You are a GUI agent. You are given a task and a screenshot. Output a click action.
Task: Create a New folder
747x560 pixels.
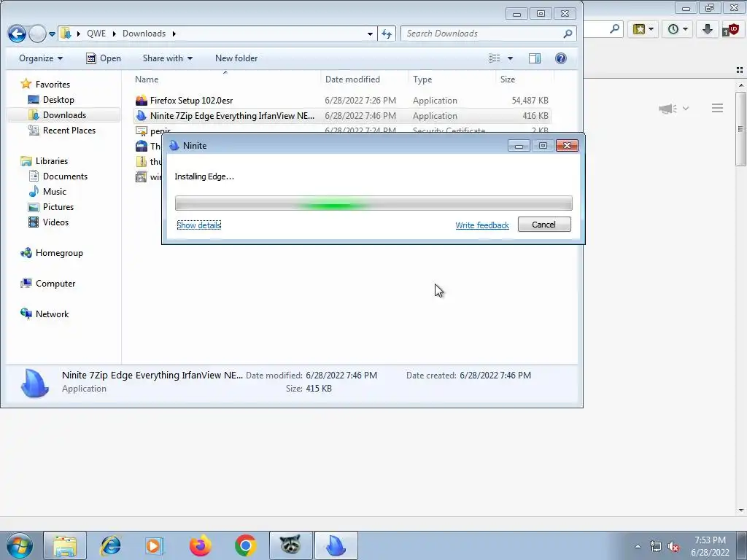pos(236,58)
